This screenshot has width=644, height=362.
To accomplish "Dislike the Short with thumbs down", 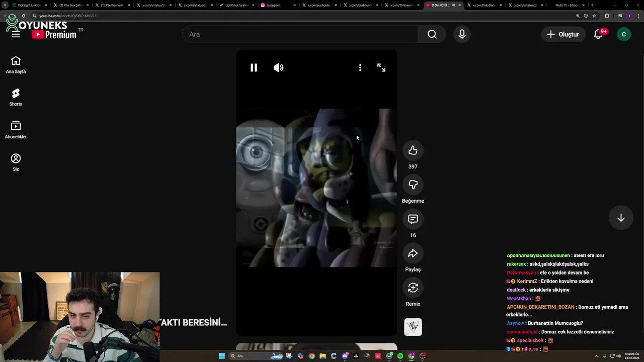I will [x=413, y=185].
